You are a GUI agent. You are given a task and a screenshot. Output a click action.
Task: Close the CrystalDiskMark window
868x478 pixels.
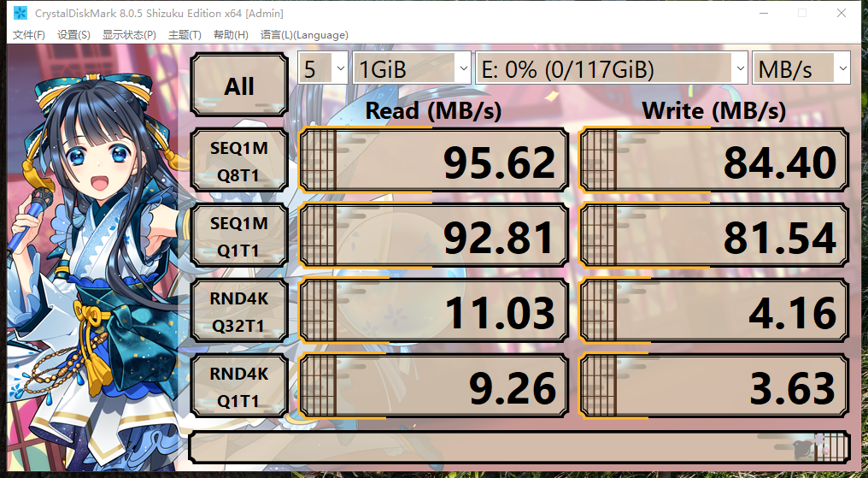842,13
